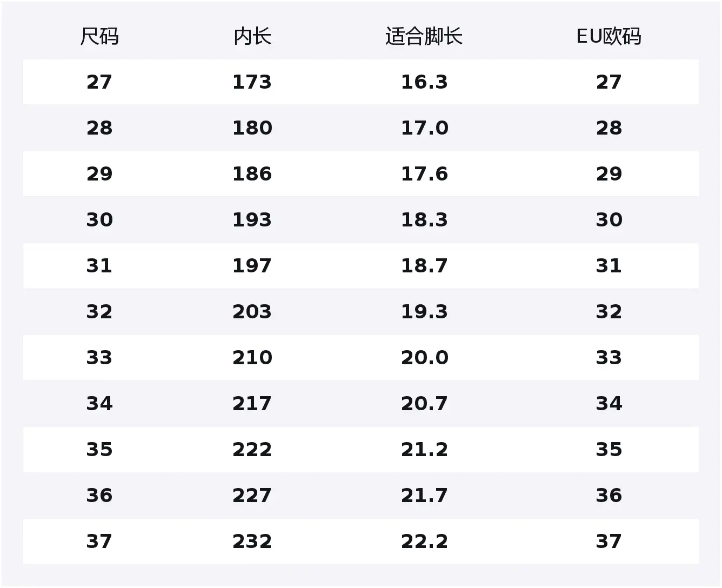The height and width of the screenshot is (588, 722).
Task: Select EU size 30 cell
Action: click(x=609, y=220)
